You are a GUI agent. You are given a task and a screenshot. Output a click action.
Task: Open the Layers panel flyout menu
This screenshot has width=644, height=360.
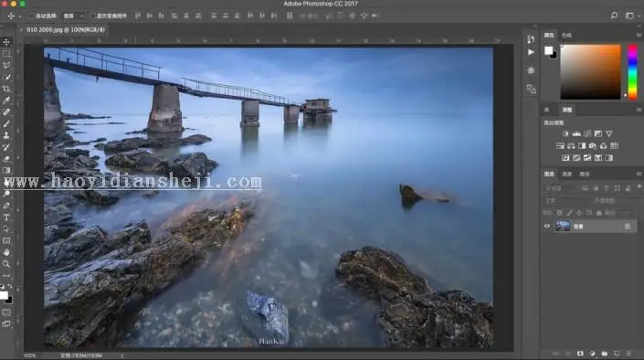click(x=639, y=174)
